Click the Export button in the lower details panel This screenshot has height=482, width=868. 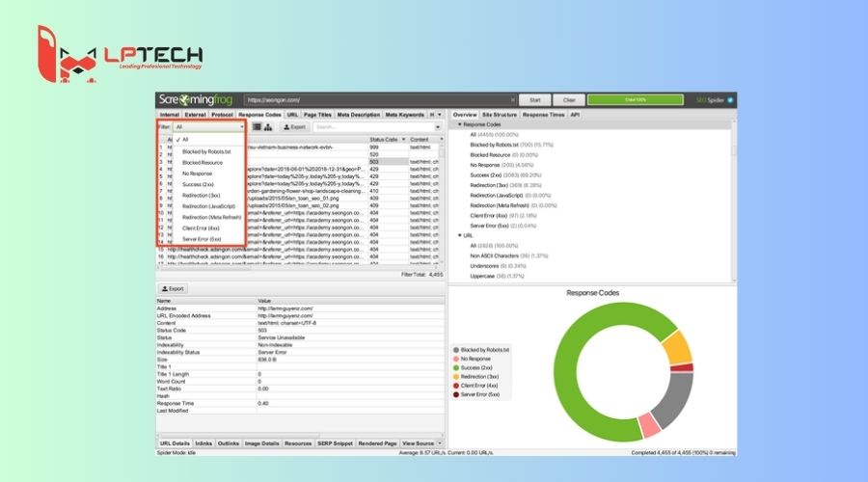[174, 289]
